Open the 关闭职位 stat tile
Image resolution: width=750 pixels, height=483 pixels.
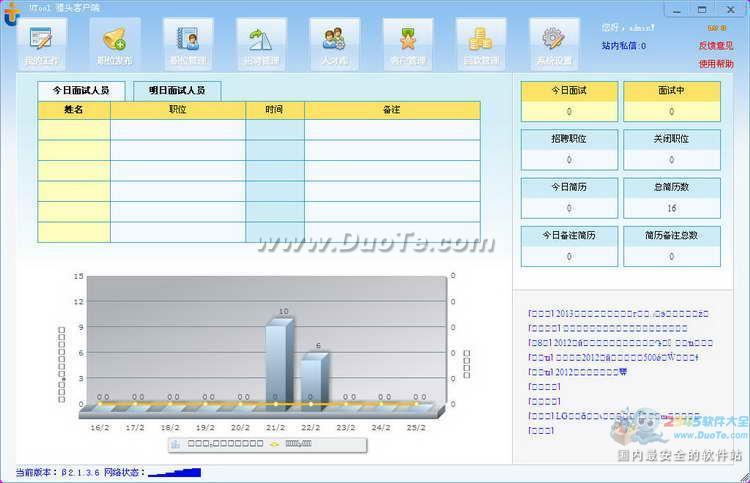(672, 150)
